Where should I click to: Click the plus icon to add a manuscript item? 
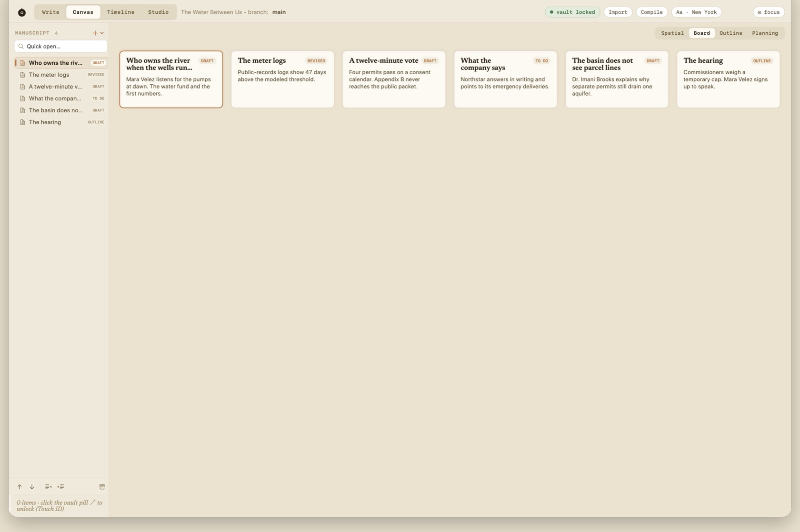[95, 33]
